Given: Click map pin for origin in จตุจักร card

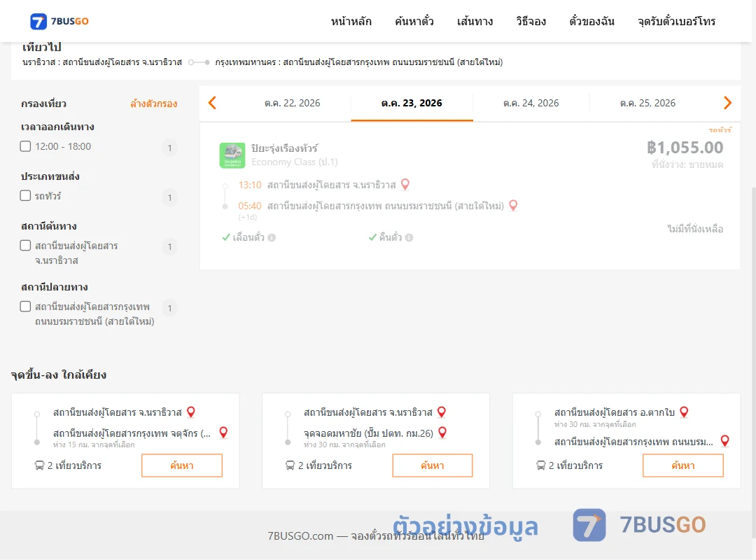Looking at the screenshot, I should pos(191,412).
